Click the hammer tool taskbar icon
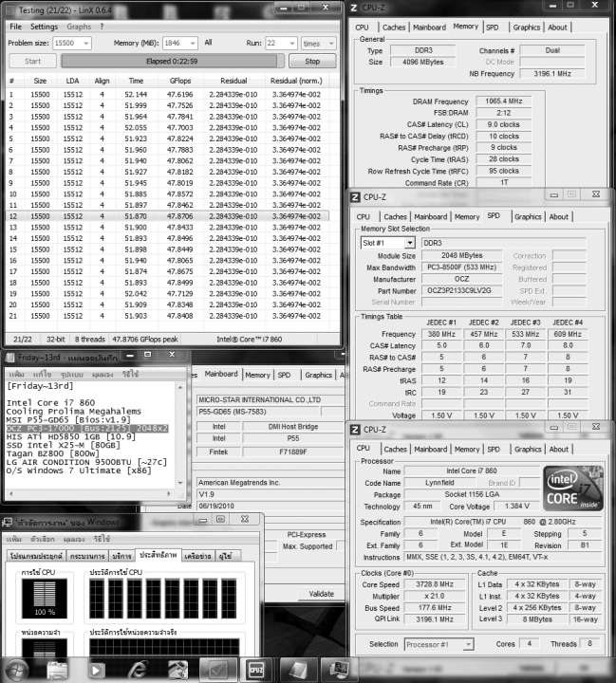 pyautogui.click(x=177, y=670)
